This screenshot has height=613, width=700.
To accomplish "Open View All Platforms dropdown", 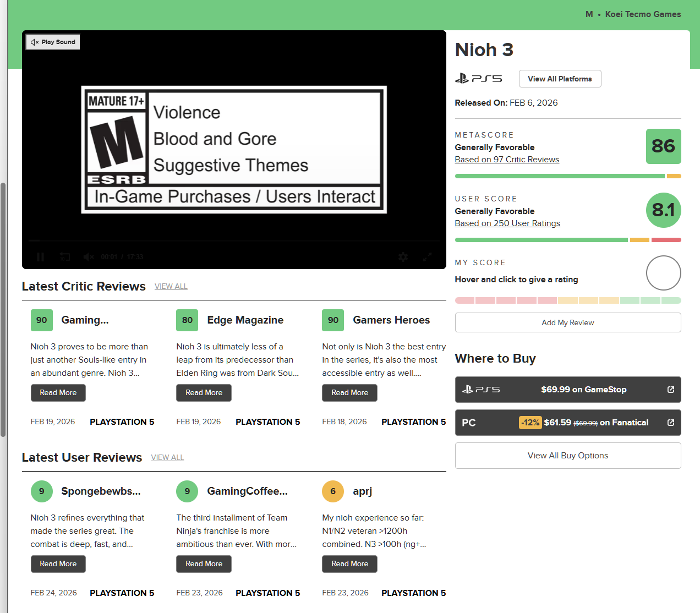I will pos(560,79).
